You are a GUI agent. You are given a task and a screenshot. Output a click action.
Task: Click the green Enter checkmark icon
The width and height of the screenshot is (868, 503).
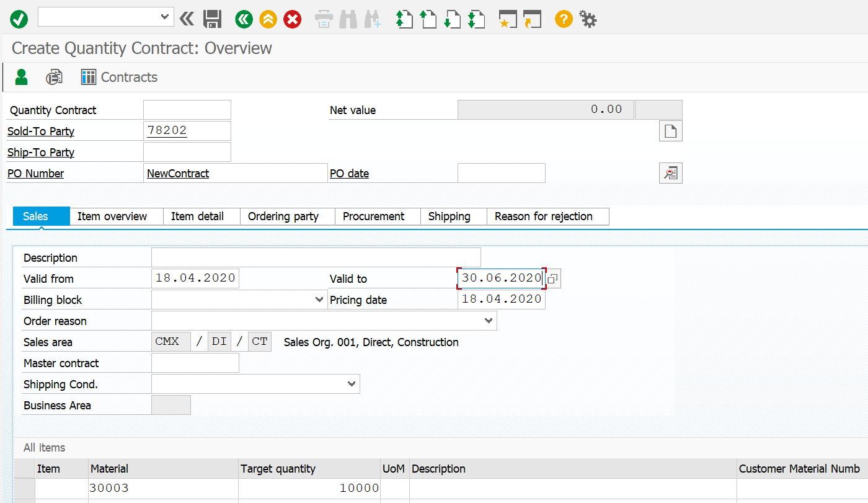(x=19, y=19)
